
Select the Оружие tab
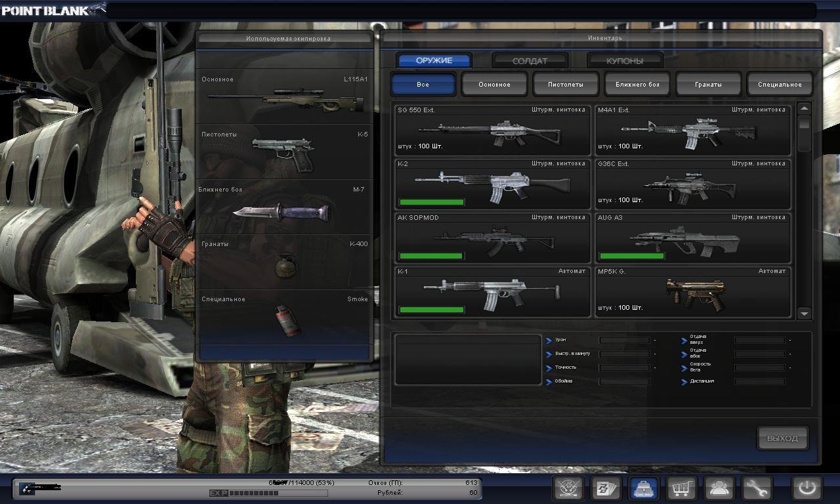click(434, 60)
